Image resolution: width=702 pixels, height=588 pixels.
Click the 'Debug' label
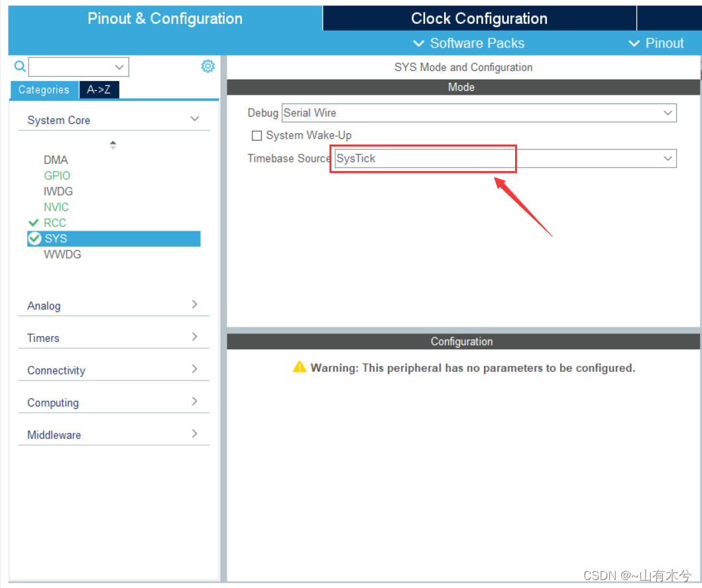[263, 113]
